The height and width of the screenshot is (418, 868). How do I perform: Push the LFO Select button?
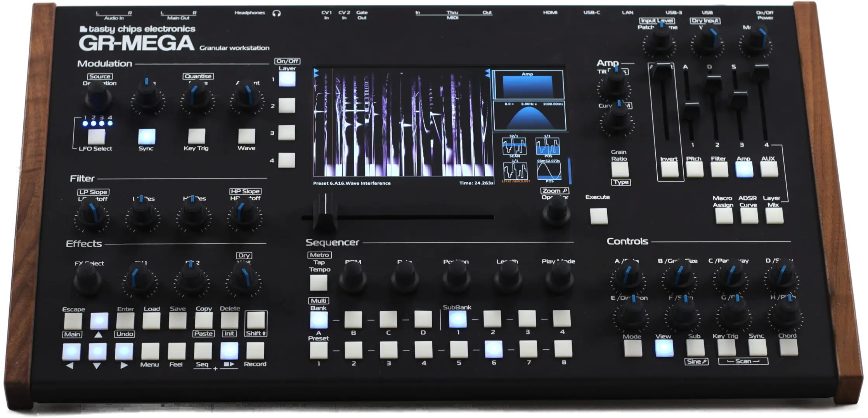tap(96, 137)
